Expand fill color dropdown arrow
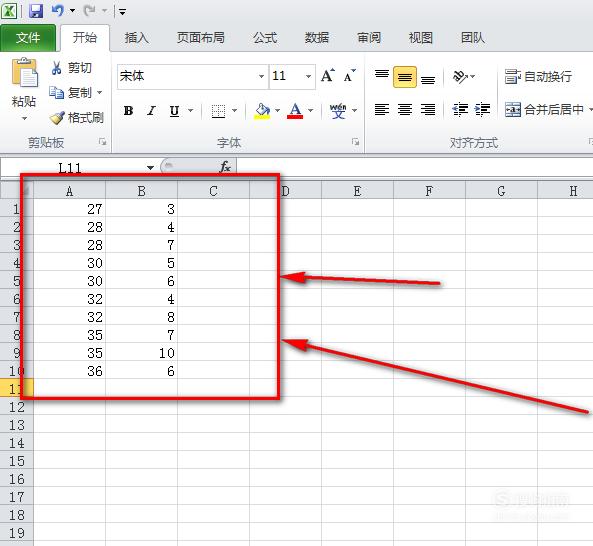 [277, 111]
